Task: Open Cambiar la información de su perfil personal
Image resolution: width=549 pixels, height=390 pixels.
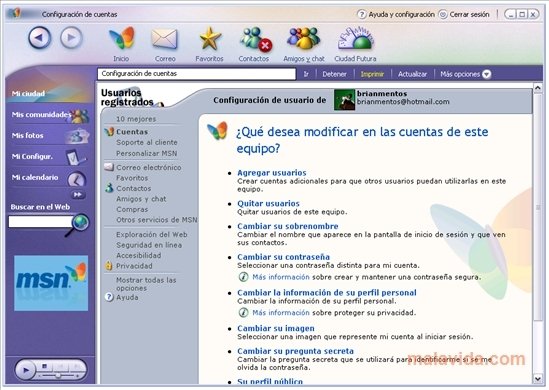Action: coord(327,293)
